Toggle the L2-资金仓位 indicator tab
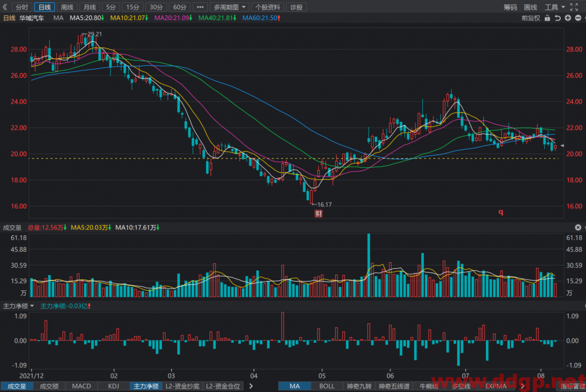This screenshot has width=586, height=392. pyautogui.click(x=223, y=386)
